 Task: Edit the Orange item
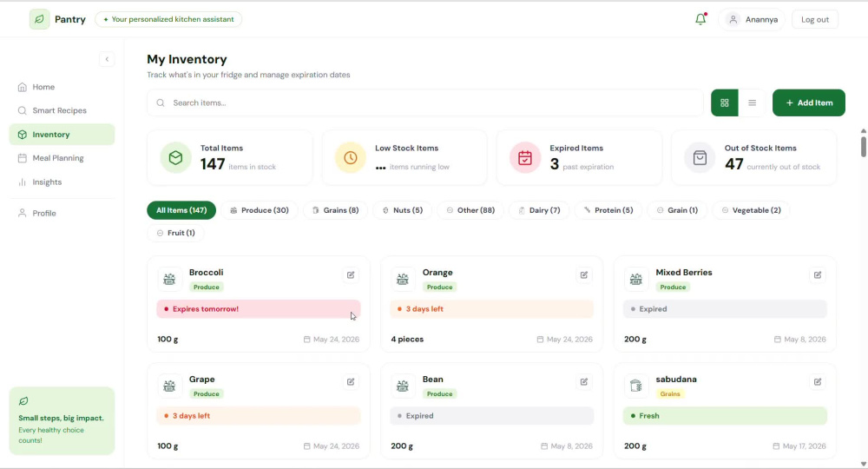584,275
